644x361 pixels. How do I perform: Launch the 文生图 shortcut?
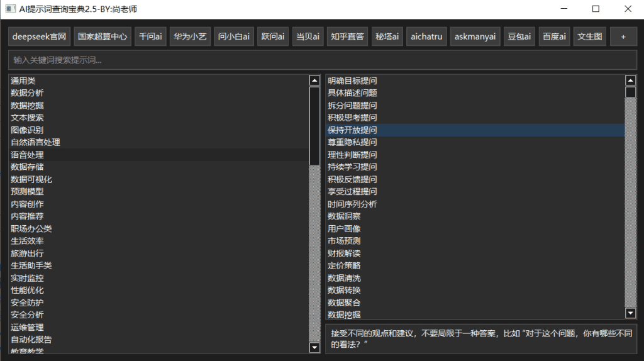tap(590, 36)
